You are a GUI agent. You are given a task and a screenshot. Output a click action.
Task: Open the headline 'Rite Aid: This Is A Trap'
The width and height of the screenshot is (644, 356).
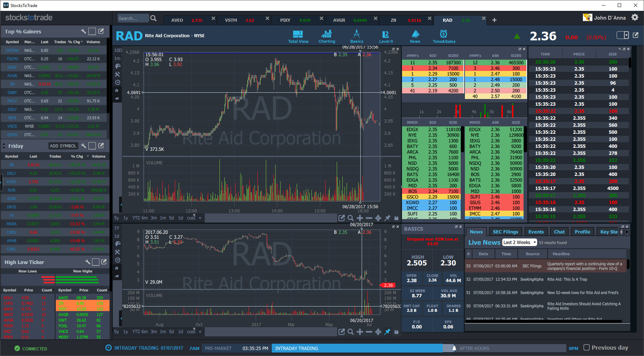tap(567, 279)
